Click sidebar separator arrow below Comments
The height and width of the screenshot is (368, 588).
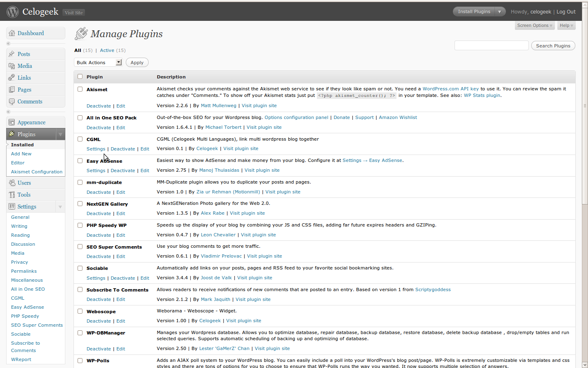point(8,112)
